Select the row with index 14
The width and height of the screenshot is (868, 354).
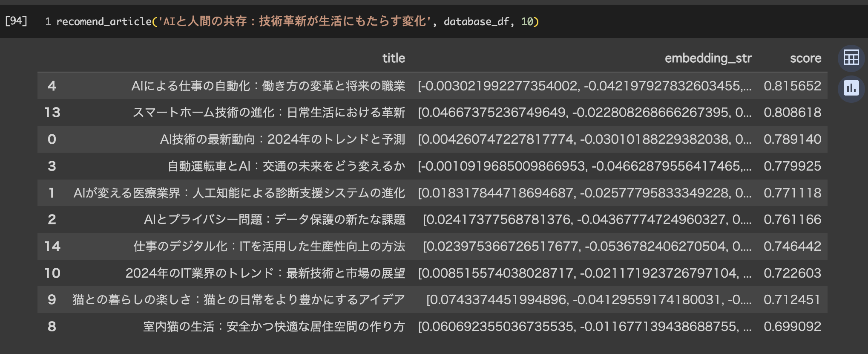[52, 247]
